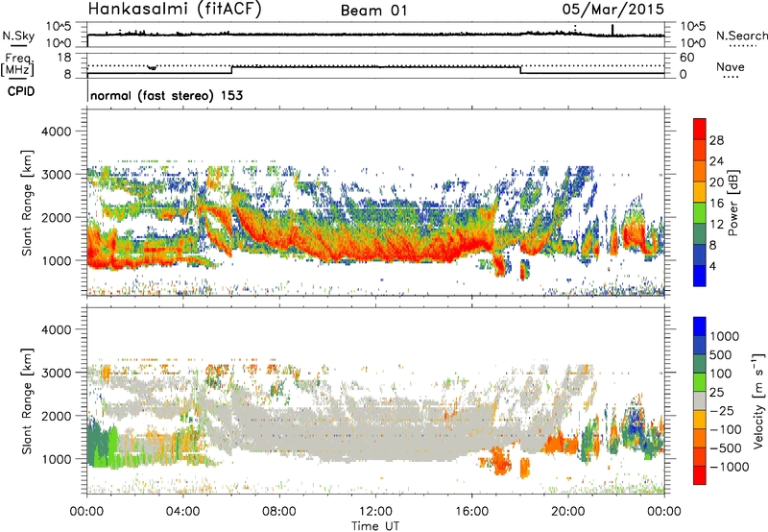This screenshot has height=532, width=768.
Task: Click the '18' frequency axis tick
Action: pos(64,58)
